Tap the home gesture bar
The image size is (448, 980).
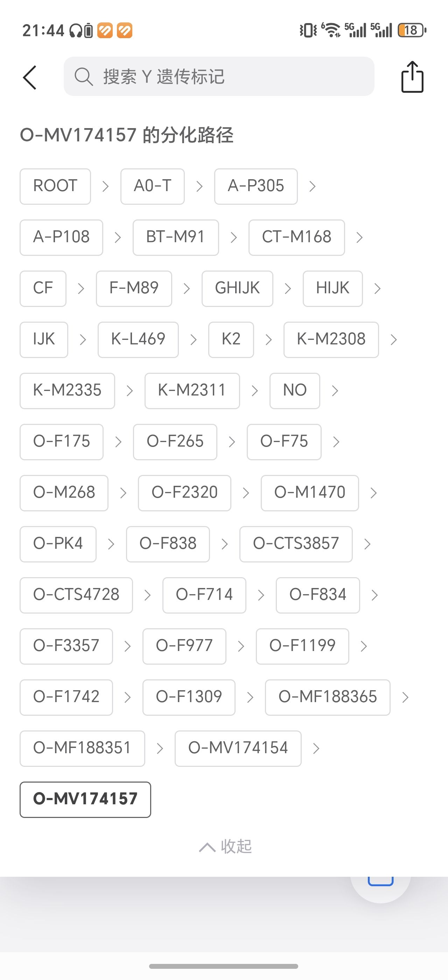pos(224,966)
